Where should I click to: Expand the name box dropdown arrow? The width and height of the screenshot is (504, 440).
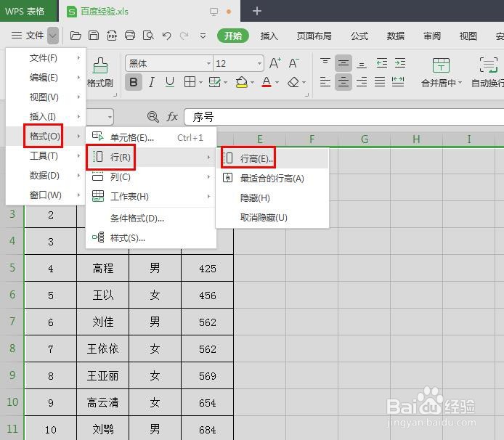pos(110,117)
